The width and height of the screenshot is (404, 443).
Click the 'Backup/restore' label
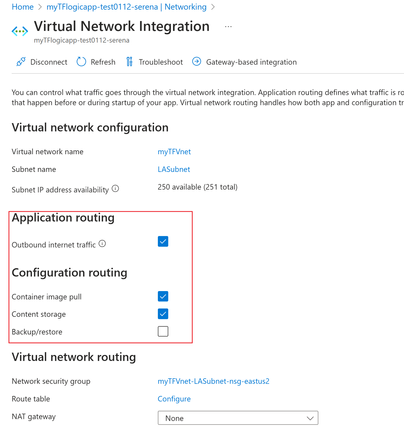point(37,332)
